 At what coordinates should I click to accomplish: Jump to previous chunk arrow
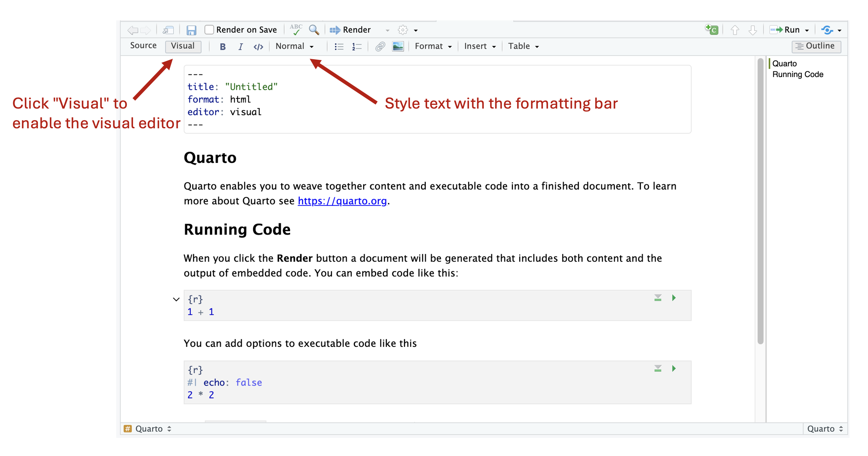click(x=735, y=30)
